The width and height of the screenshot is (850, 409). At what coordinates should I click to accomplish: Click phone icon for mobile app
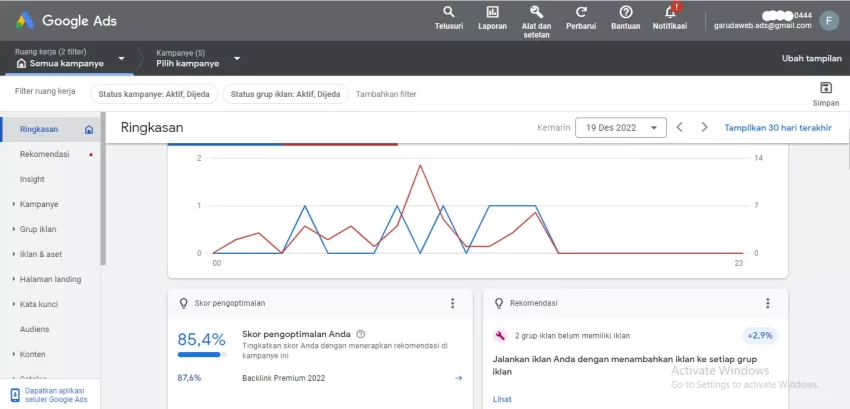pos(15,395)
